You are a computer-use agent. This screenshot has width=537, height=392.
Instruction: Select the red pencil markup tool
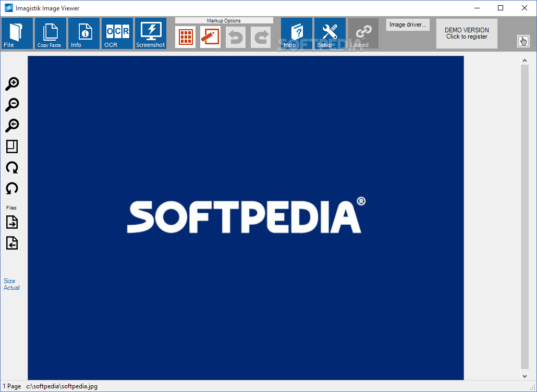point(210,37)
